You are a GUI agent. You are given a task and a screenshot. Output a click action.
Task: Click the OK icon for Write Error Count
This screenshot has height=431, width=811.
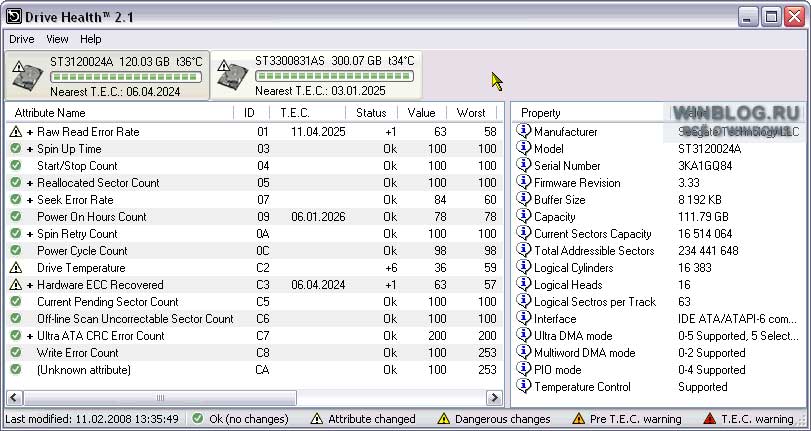16,352
